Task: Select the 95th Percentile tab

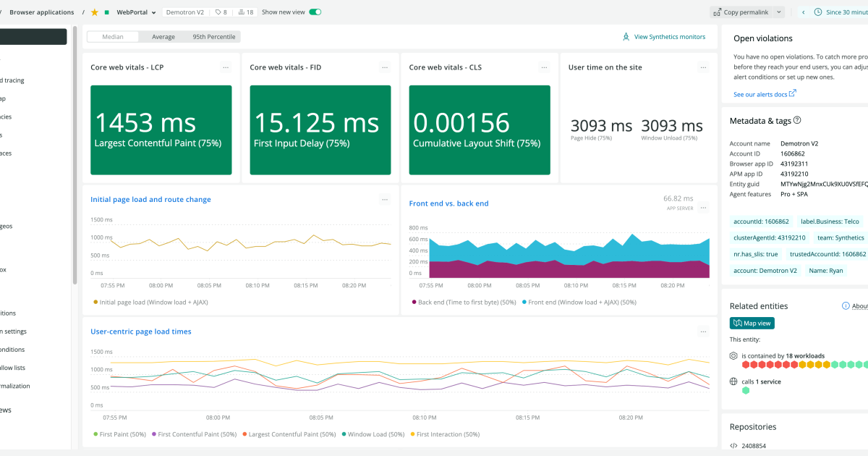Action: (213, 37)
